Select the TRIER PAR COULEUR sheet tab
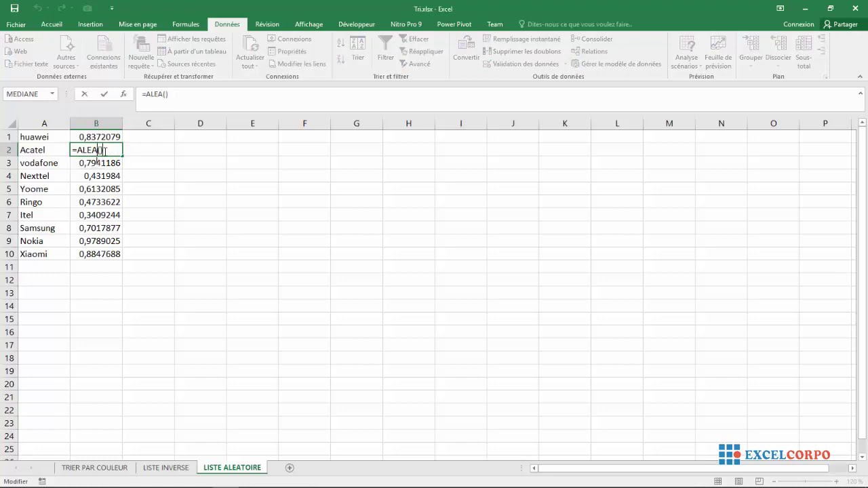 [x=94, y=467]
